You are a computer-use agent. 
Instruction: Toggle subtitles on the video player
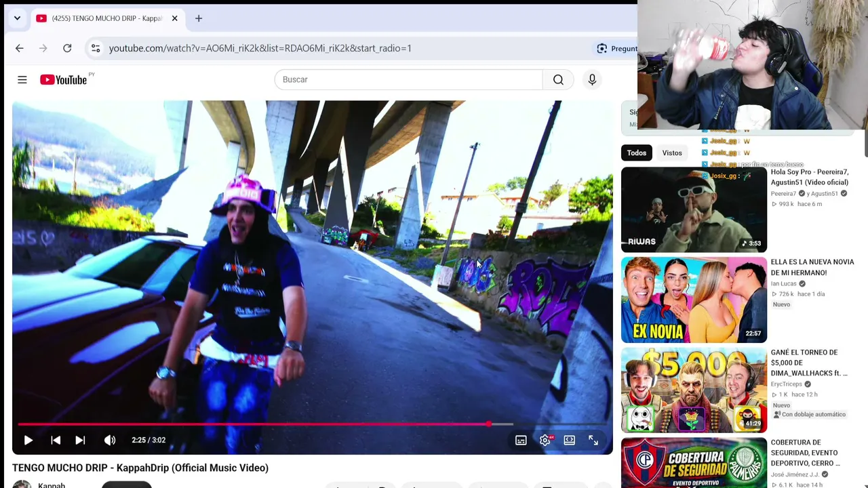(x=521, y=441)
